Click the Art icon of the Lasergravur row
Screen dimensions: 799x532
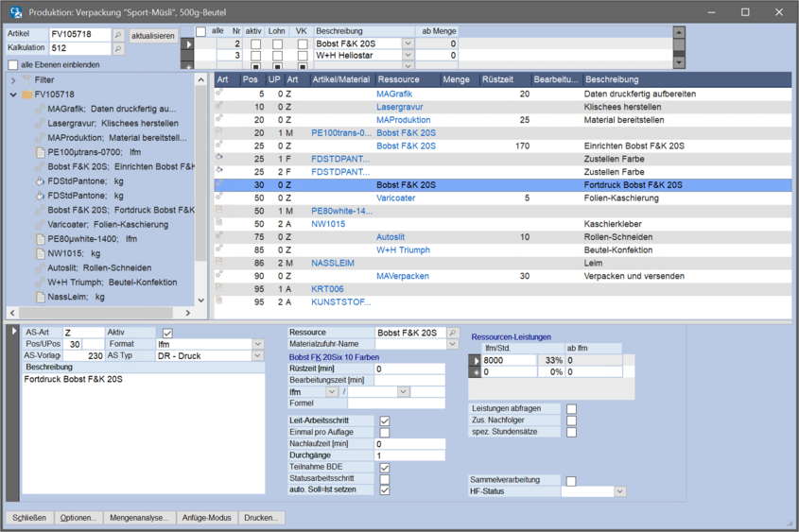point(219,106)
